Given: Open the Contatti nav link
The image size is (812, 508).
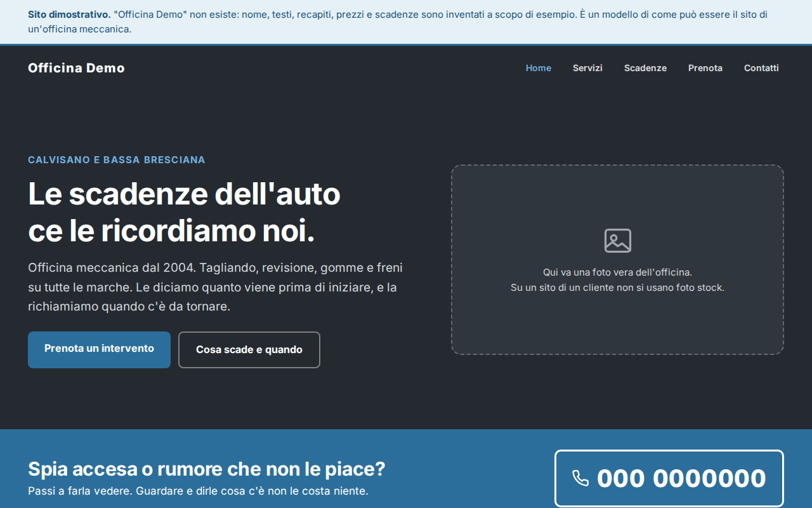Looking at the screenshot, I should point(761,68).
